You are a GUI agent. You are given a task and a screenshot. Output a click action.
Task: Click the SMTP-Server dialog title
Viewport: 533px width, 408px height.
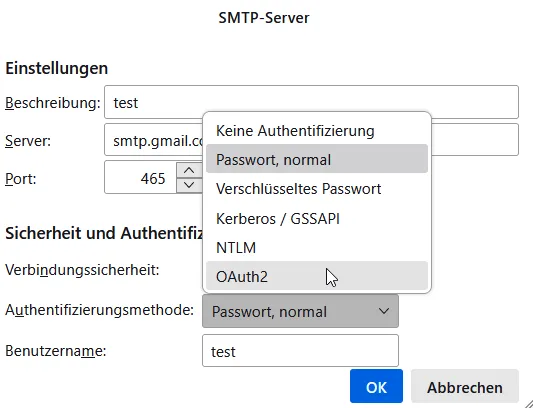coord(264,18)
